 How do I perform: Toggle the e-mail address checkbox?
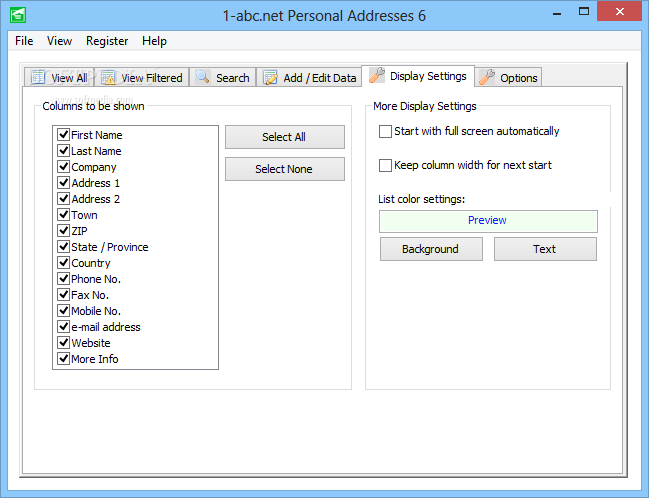[x=63, y=327]
